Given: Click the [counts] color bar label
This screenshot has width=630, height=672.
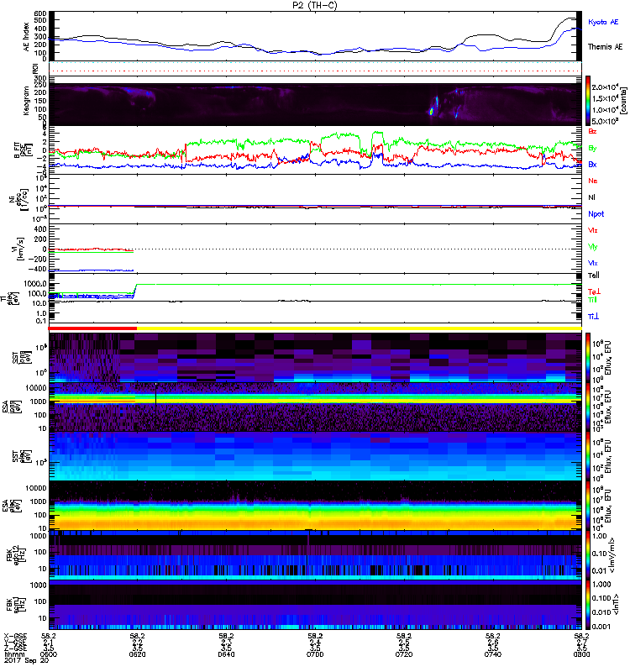Looking at the screenshot, I should click(x=623, y=101).
